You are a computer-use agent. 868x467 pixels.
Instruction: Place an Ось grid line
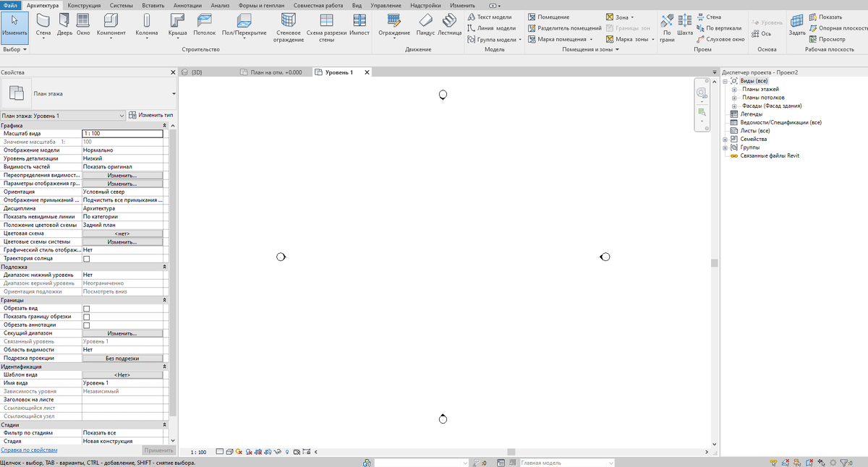click(x=762, y=33)
